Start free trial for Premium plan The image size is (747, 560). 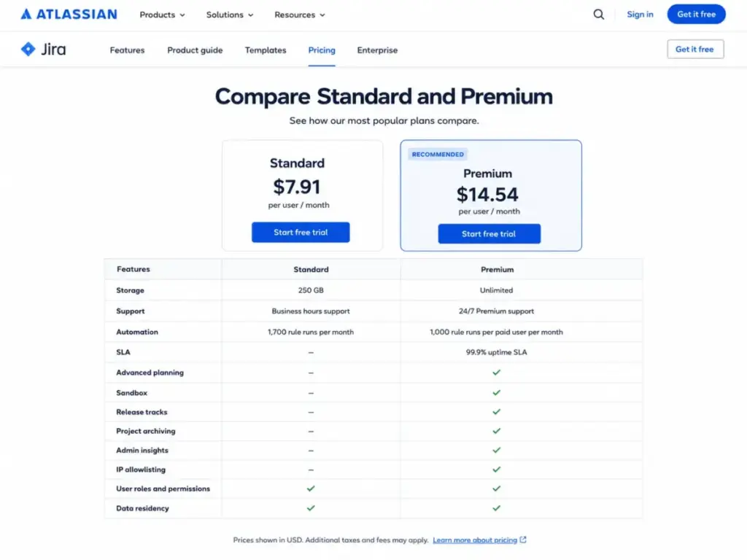pyautogui.click(x=489, y=234)
